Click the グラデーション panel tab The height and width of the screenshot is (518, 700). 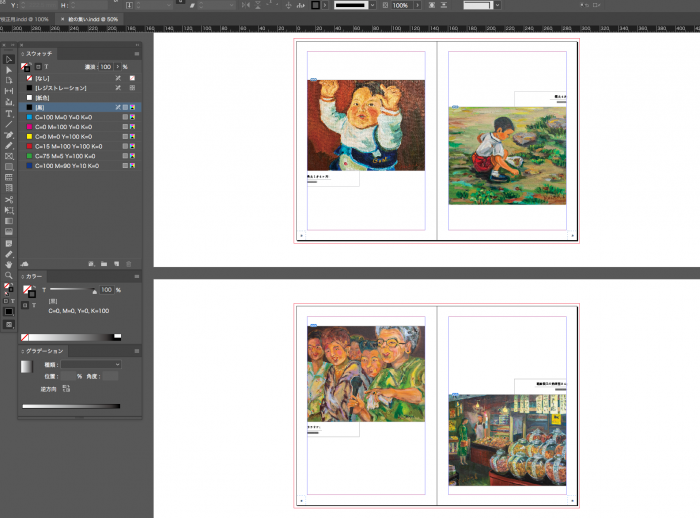(45, 351)
